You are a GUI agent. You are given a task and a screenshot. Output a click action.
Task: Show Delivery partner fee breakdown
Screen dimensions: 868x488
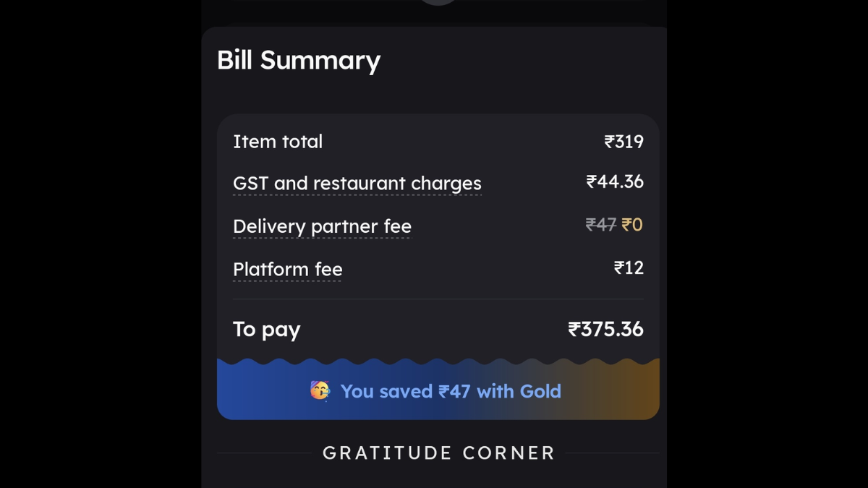(322, 226)
